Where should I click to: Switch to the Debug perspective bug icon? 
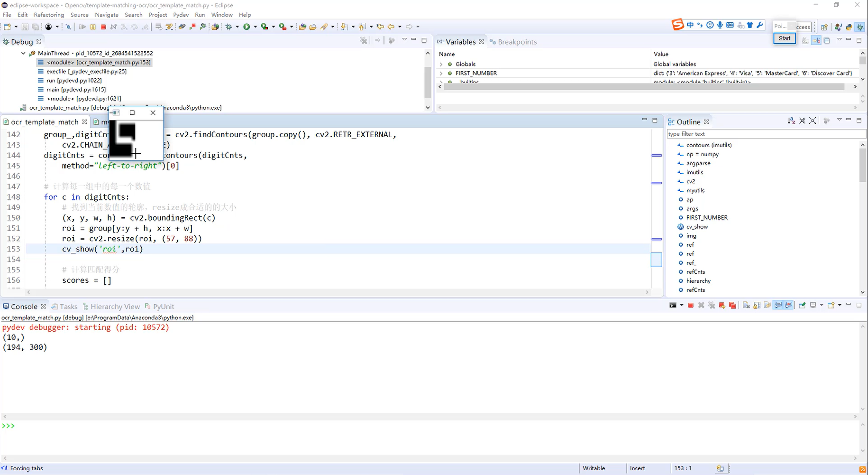(860, 27)
